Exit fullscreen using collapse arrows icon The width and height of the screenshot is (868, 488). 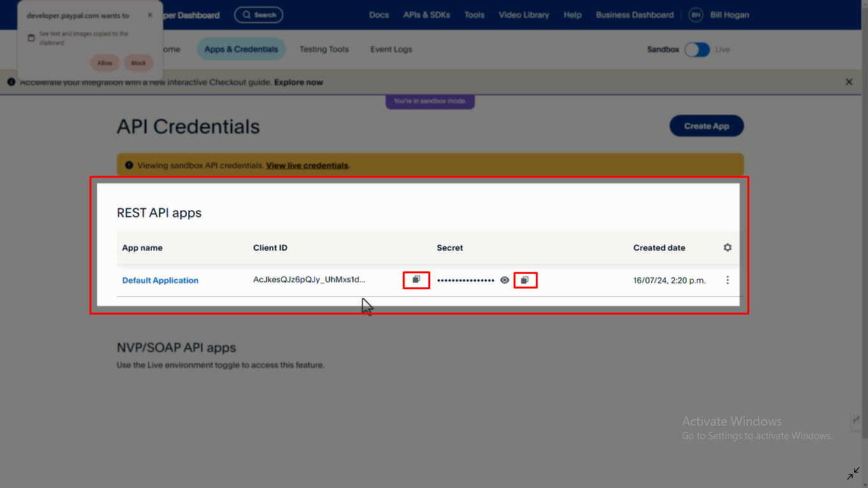(x=853, y=473)
